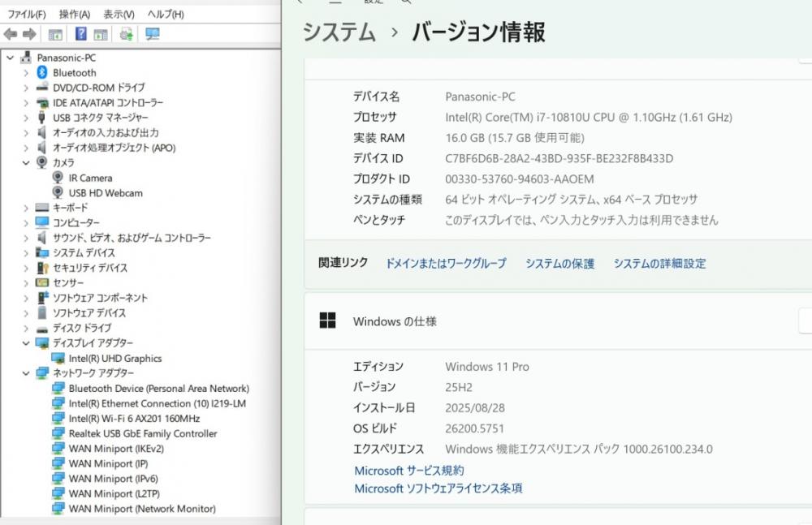Click the processor value Intel Core i7-10810U

tap(589, 118)
